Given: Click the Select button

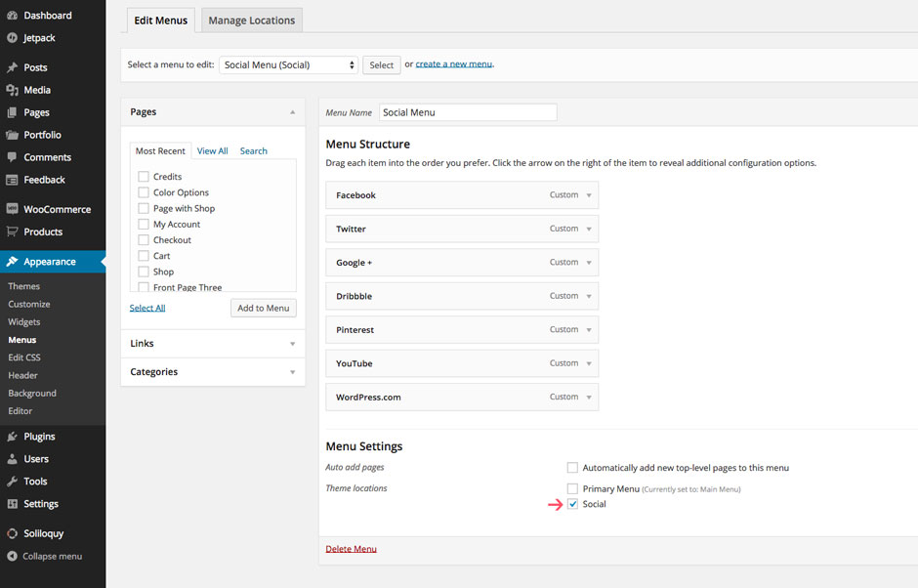Looking at the screenshot, I should 382,65.
